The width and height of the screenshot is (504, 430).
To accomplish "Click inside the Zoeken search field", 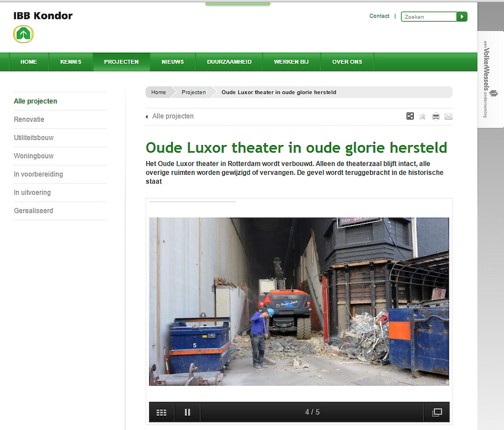I will click(x=429, y=17).
